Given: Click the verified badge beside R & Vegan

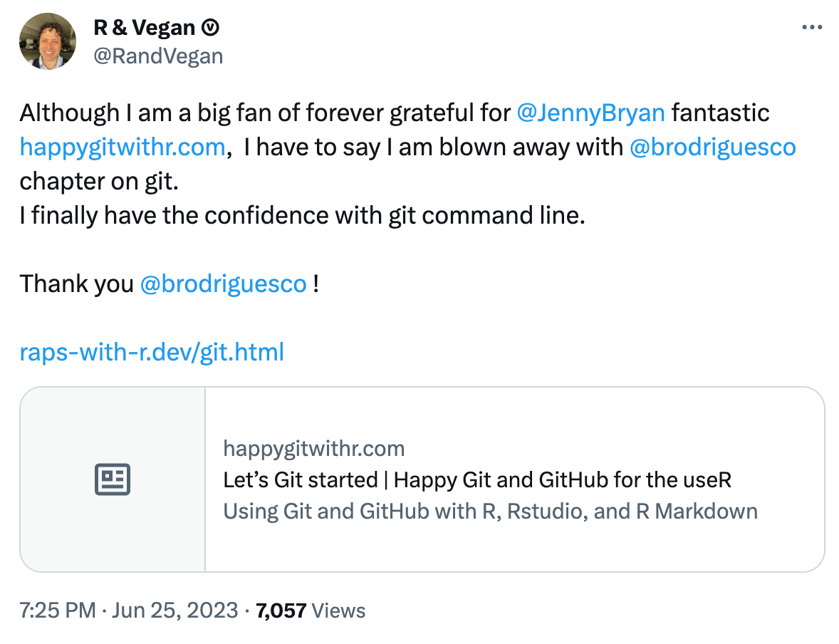Looking at the screenshot, I should [x=211, y=28].
